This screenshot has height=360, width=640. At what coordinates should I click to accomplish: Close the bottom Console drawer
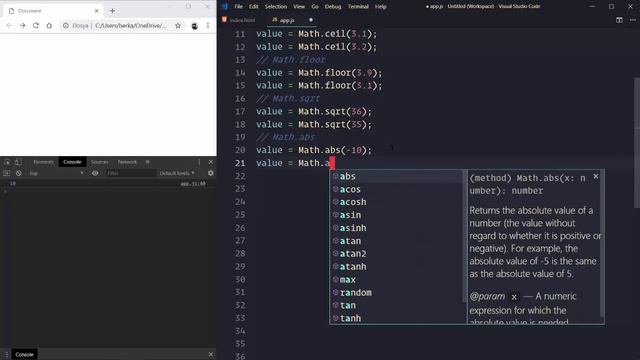[x=211, y=354]
